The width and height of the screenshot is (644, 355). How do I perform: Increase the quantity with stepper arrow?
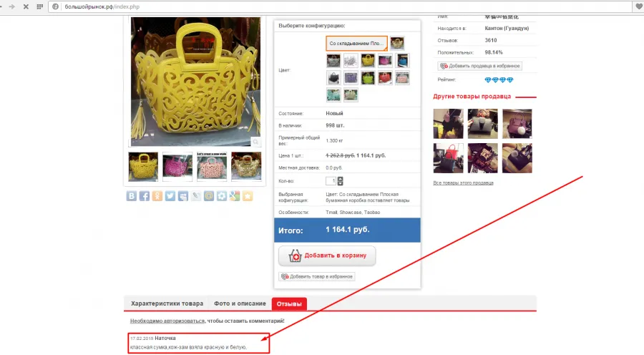point(340,179)
